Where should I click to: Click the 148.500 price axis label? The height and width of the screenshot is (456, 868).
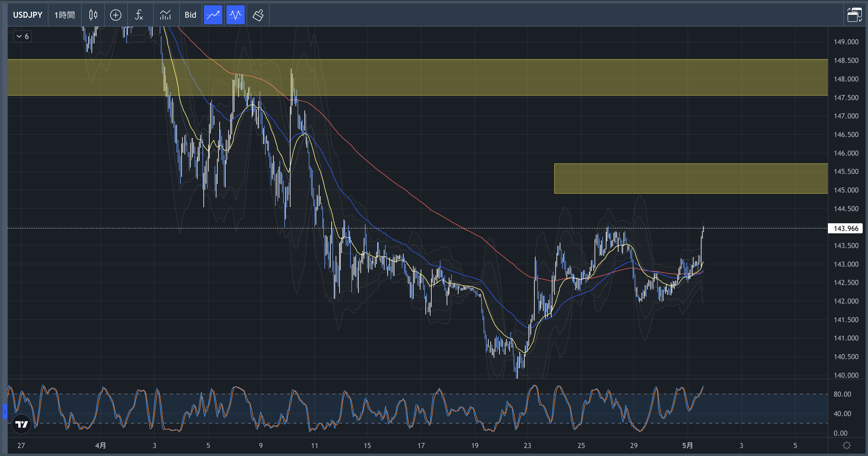(846, 60)
